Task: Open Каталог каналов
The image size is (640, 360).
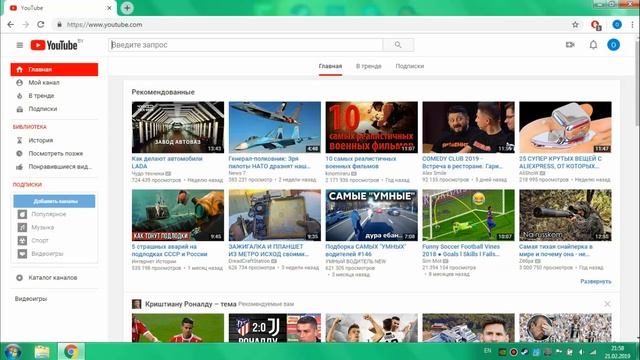Action: click(54, 278)
